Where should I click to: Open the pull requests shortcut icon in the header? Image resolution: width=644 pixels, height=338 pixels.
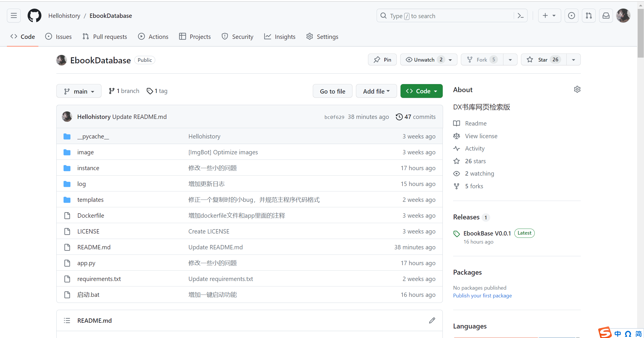tap(589, 16)
